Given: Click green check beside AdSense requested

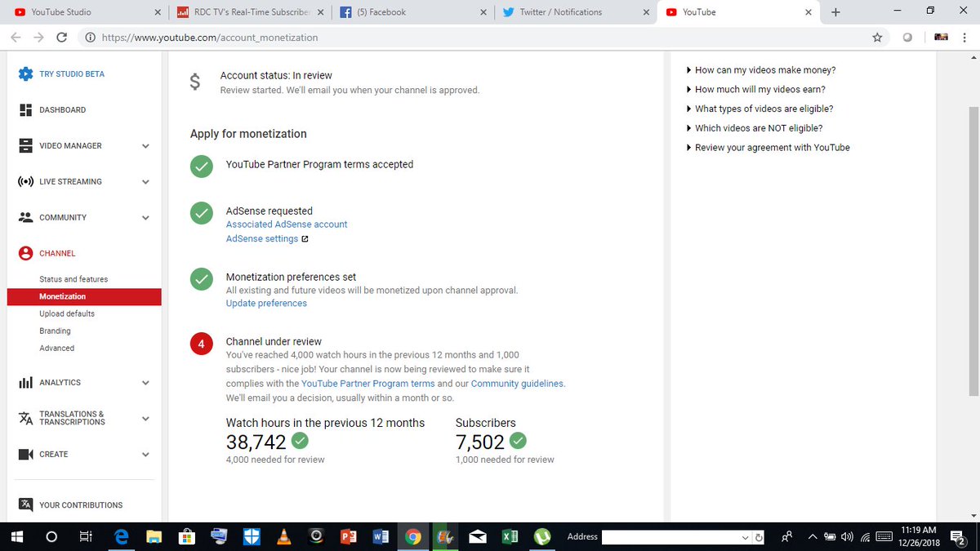Looking at the screenshot, I should [201, 212].
